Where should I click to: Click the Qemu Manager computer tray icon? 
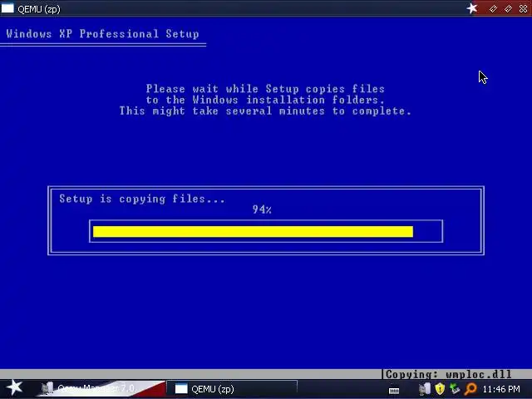[x=424, y=389]
